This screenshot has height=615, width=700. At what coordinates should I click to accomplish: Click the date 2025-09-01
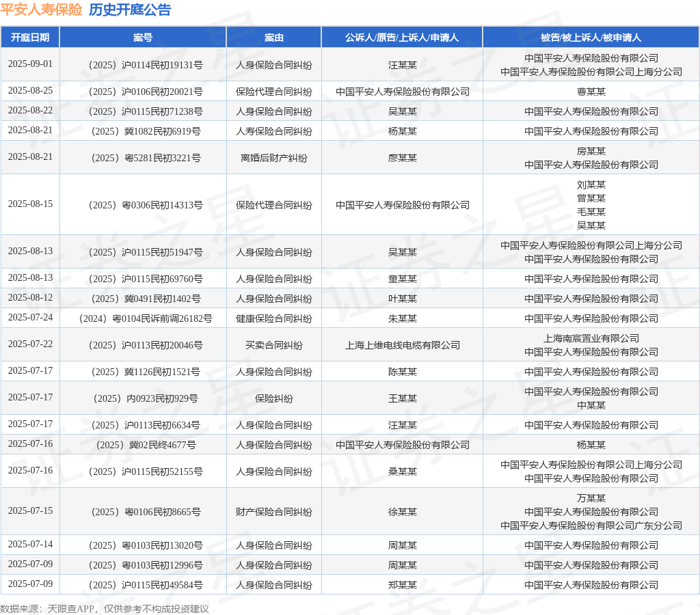pyautogui.click(x=30, y=64)
